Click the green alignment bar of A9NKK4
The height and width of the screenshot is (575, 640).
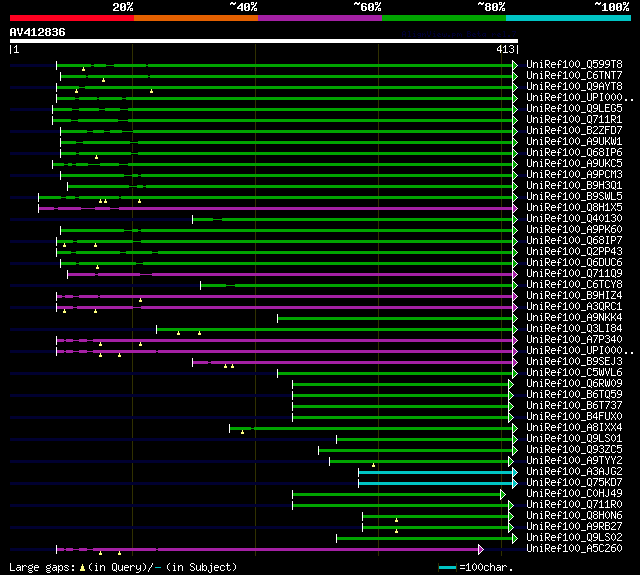395,319
